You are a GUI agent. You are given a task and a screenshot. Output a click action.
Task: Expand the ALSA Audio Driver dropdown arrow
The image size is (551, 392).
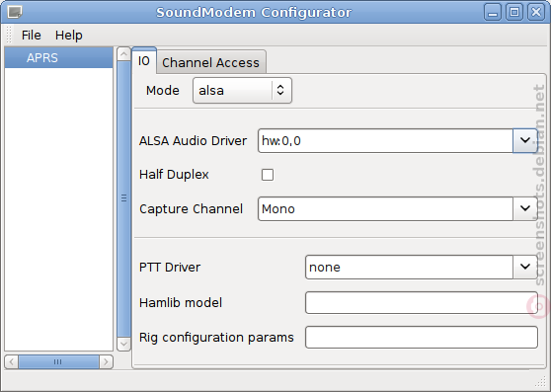click(525, 140)
